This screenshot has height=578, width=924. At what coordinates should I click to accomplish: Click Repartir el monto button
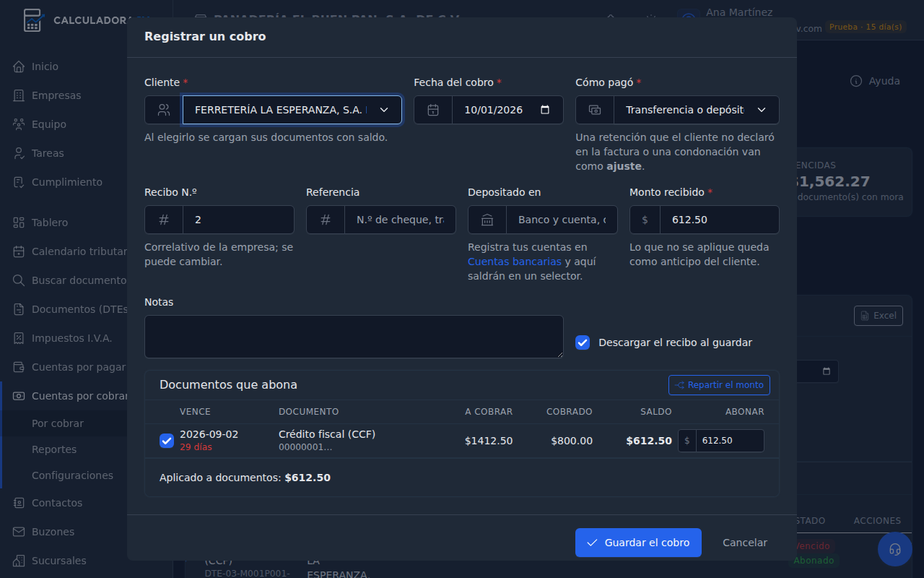719,385
